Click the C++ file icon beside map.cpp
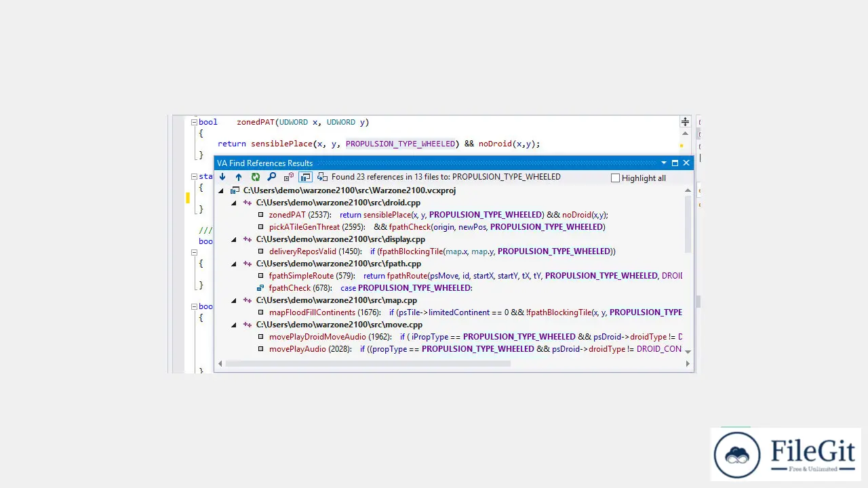Image resolution: width=868 pixels, height=488 pixels. pyautogui.click(x=248, y=300)
